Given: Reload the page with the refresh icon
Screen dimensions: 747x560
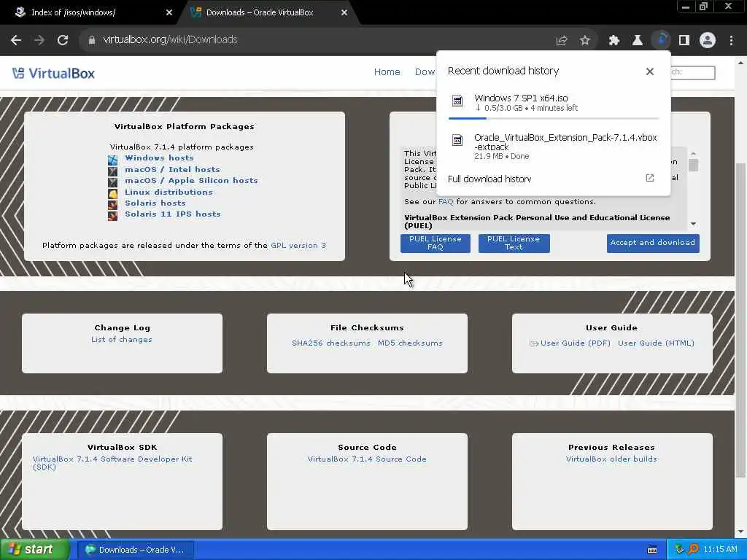Looking at the screenshot, I should pos(63,40).
